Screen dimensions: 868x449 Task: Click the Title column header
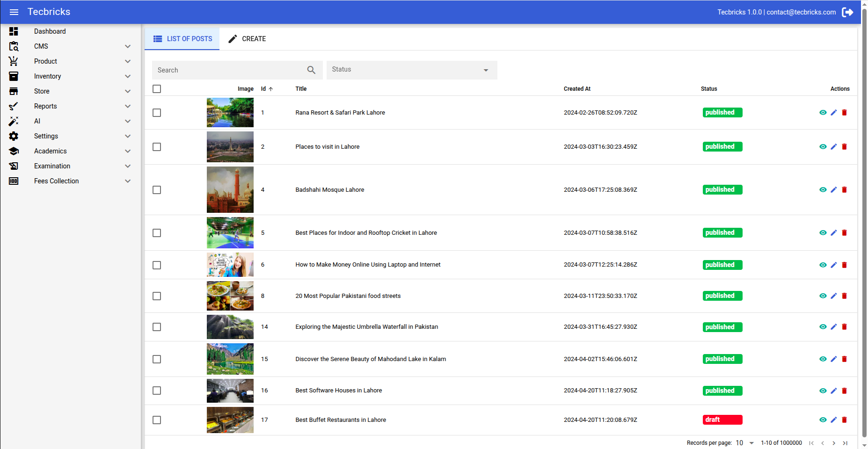tap(301, 89)
